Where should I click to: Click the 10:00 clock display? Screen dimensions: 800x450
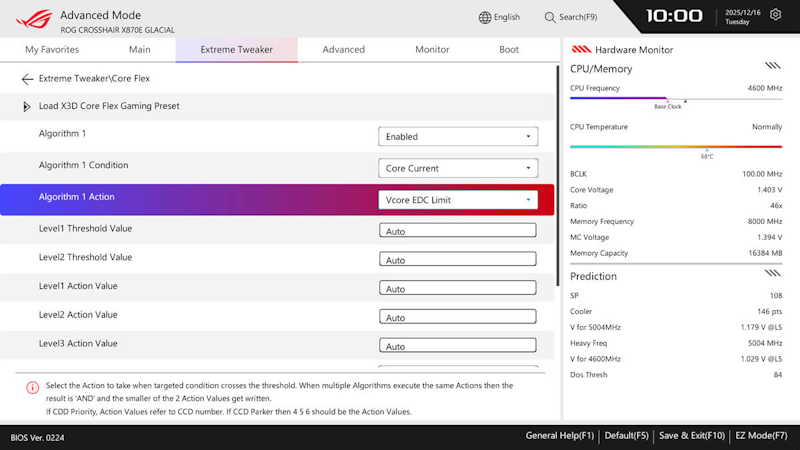674,16
